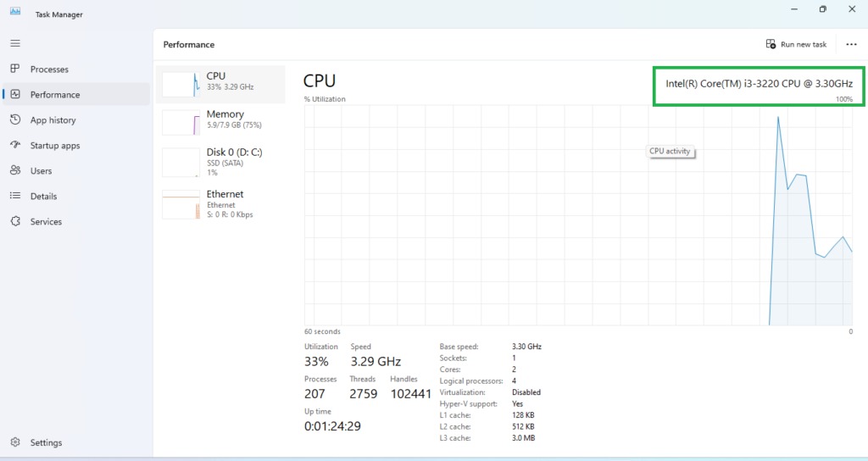Screen dimensions: 868x461
Task: Select the Disk 0 (D: C:) mini graph
Action: tap(181, 162)
